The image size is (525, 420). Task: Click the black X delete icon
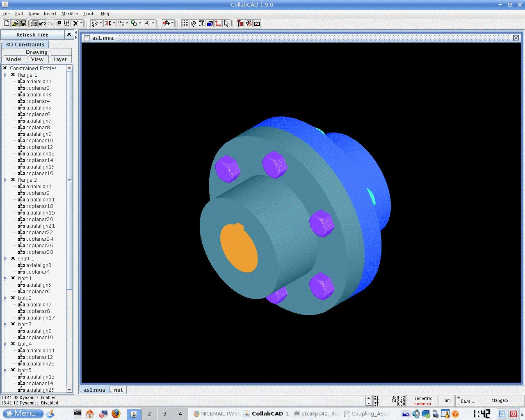pos(75,23)
